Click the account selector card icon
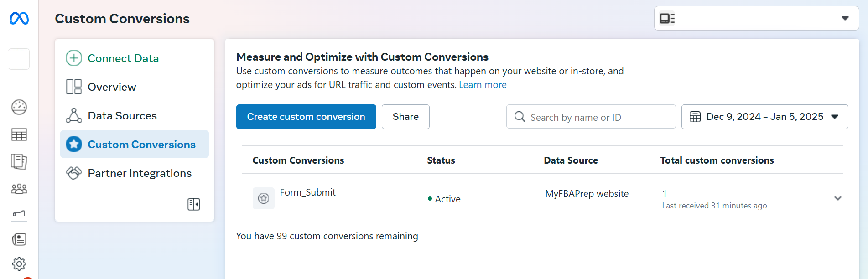868x279 pixels. (667, 18)
